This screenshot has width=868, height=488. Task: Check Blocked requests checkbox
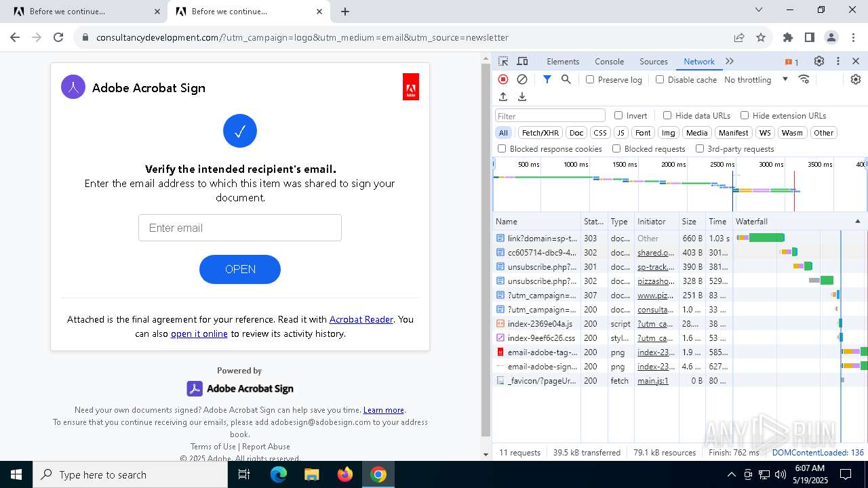pos(616,148)
